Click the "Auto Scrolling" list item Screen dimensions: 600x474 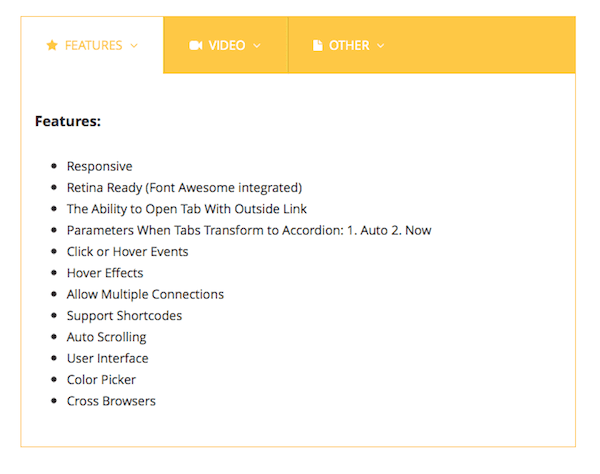coord(106,337)
